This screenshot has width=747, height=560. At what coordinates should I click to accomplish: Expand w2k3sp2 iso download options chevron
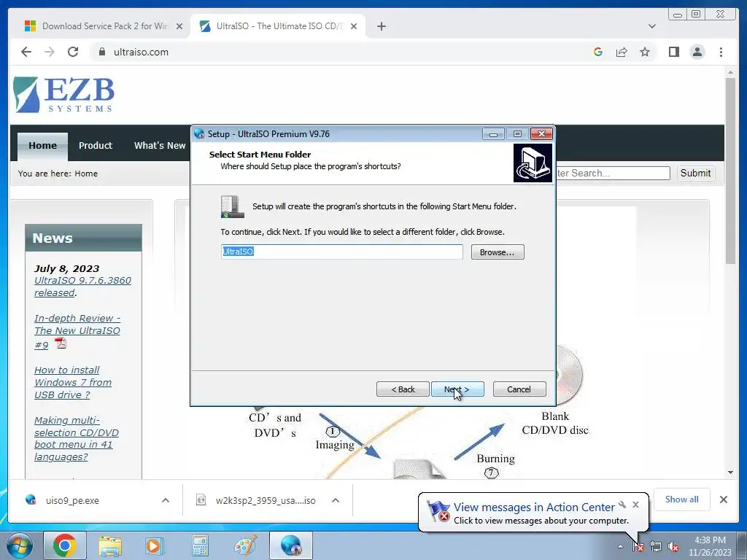336,500
